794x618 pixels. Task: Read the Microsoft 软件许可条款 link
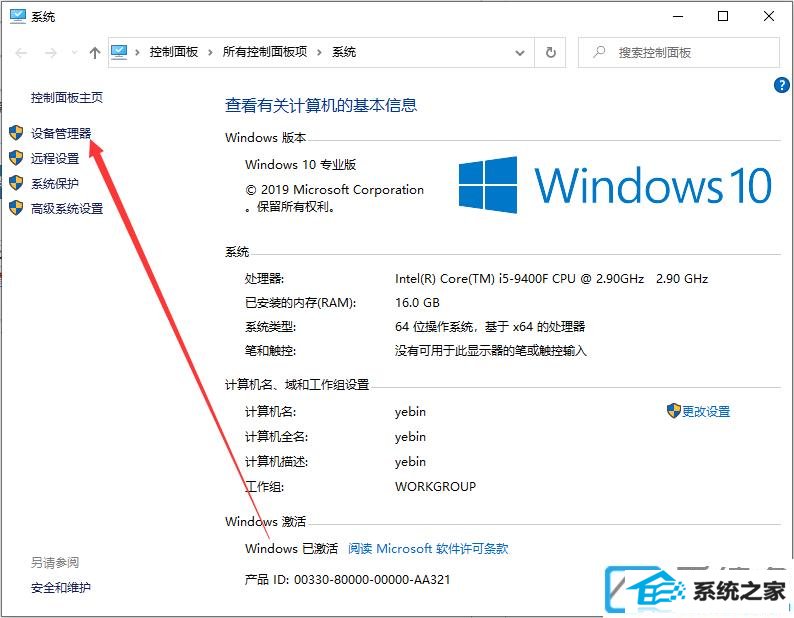pos(428,548)
